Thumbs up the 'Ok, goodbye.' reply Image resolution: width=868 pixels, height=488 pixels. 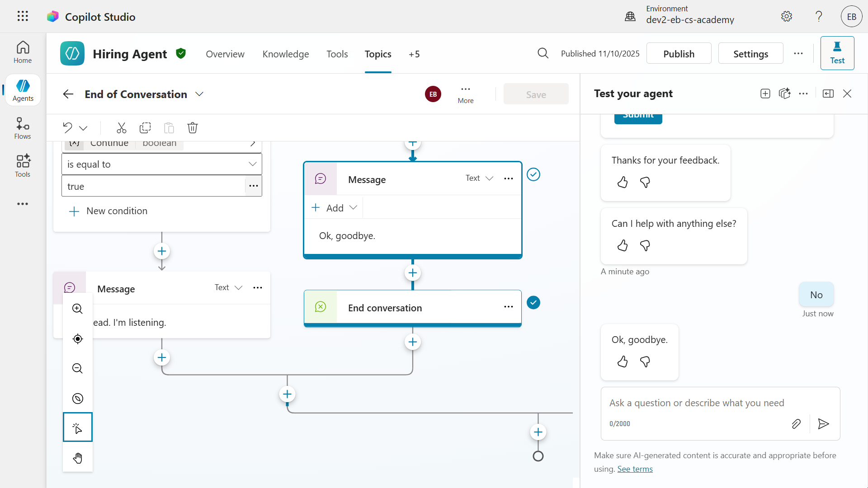click(x=623, y=361)
